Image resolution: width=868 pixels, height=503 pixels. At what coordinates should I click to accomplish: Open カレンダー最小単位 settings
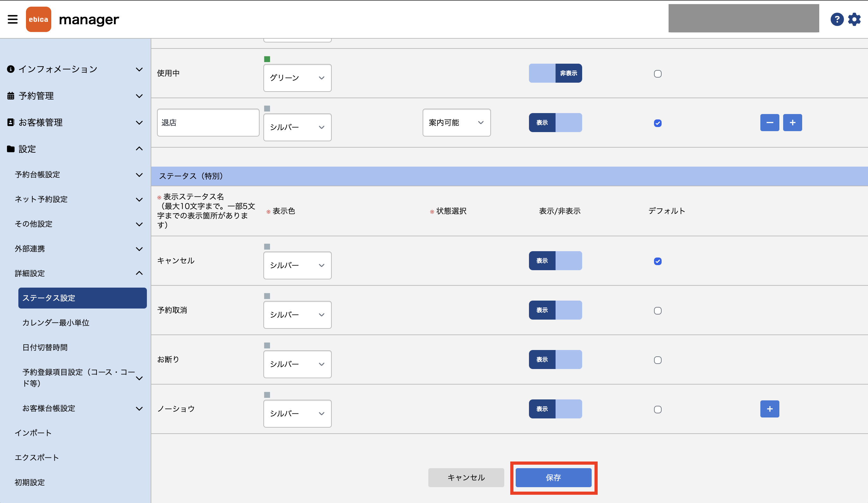56,323
